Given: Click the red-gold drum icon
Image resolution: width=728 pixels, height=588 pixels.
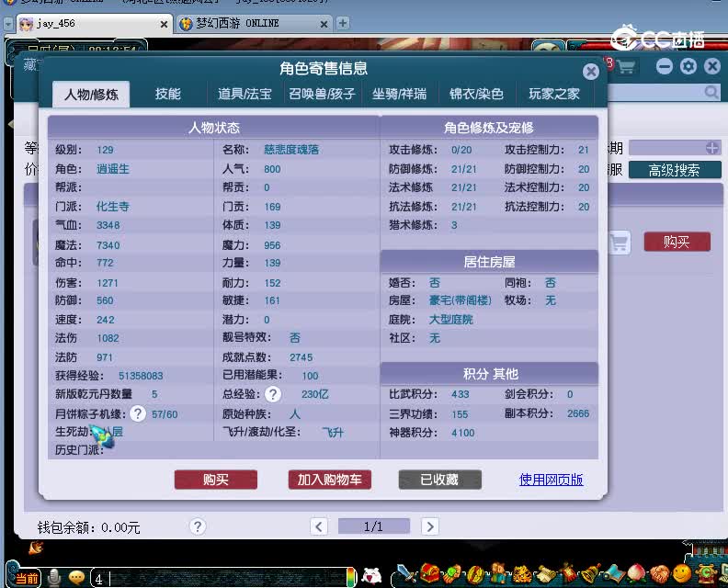Looking at the screenshot, I should pyautogui.click(x=475, y=574).
